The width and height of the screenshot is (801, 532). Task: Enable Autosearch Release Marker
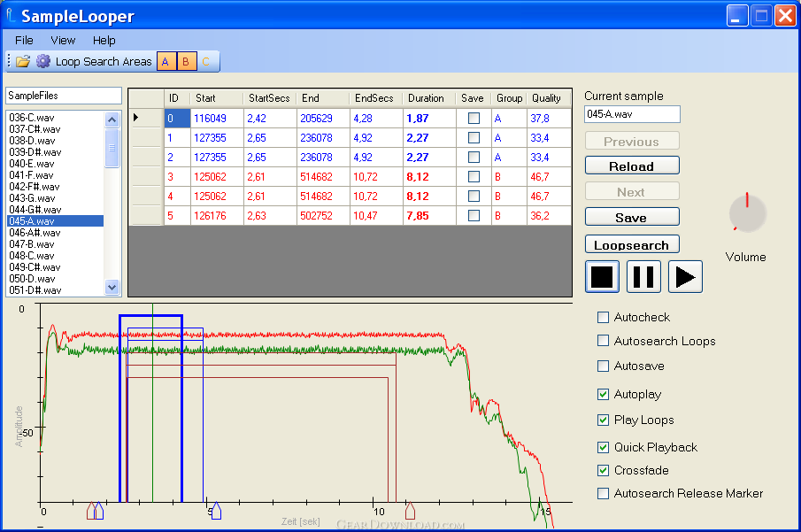coord(604,493)
